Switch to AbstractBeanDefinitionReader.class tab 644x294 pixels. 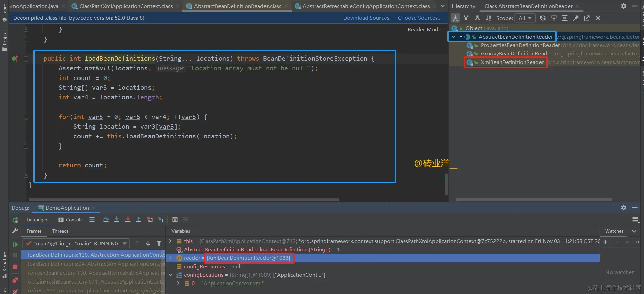(x=237, y=6)
